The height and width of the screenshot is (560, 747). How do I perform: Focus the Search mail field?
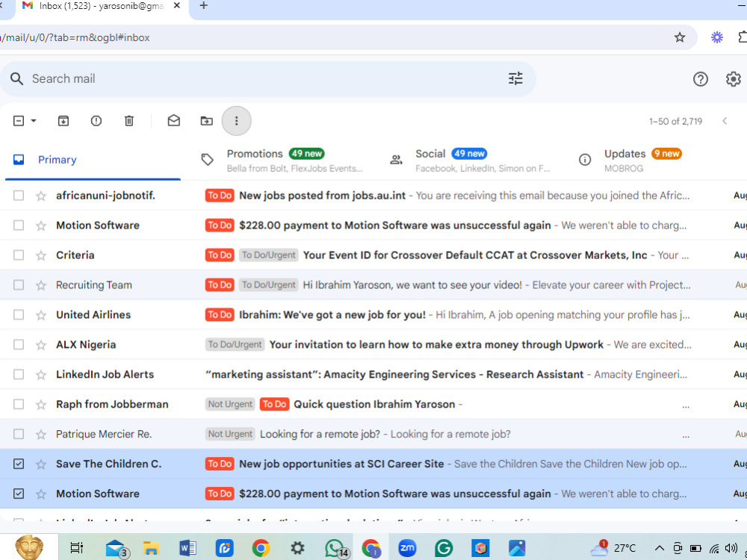coord(267,78)
